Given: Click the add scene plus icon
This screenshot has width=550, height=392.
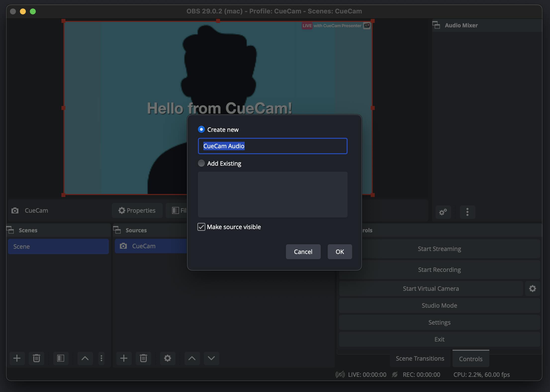Looking at the screenshot, I should [x=17, y=358].
